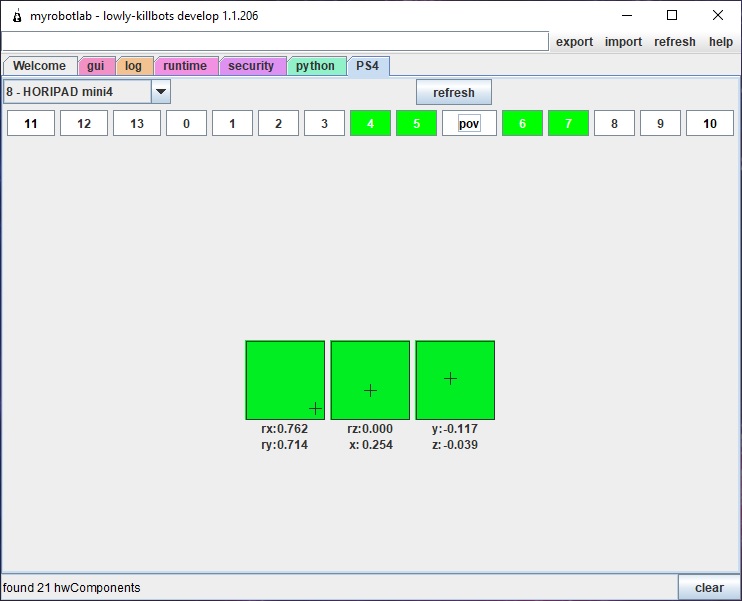The width and height of the screenshot is (742, 601).
Task: Select the PS4 tab
Action: [368, 66]
